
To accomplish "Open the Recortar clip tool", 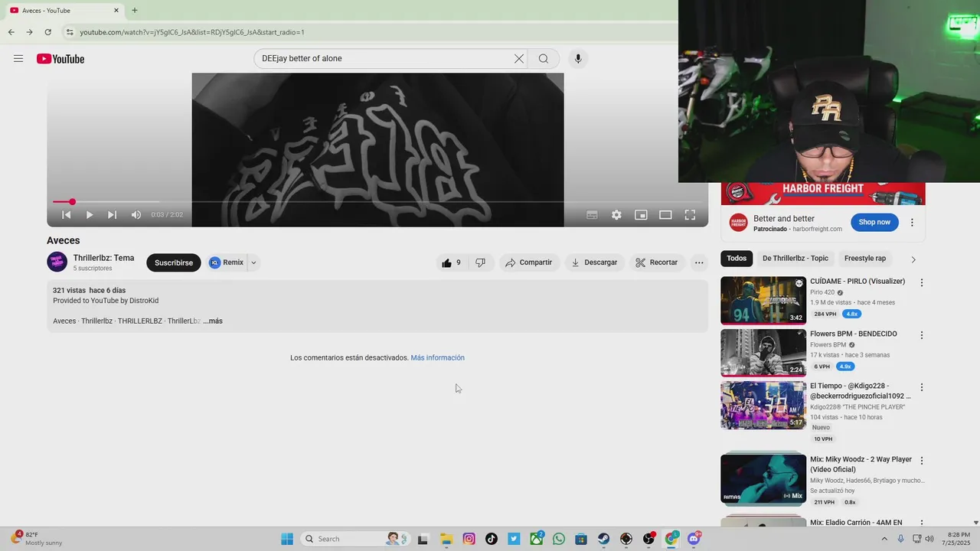I will [657, 262].
